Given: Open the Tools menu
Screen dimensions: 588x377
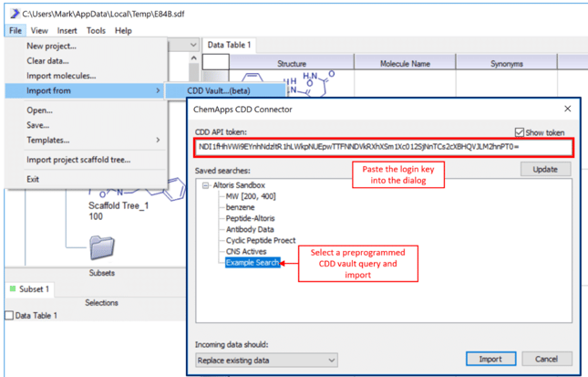Looking at the screenshot, I should 96,31.
